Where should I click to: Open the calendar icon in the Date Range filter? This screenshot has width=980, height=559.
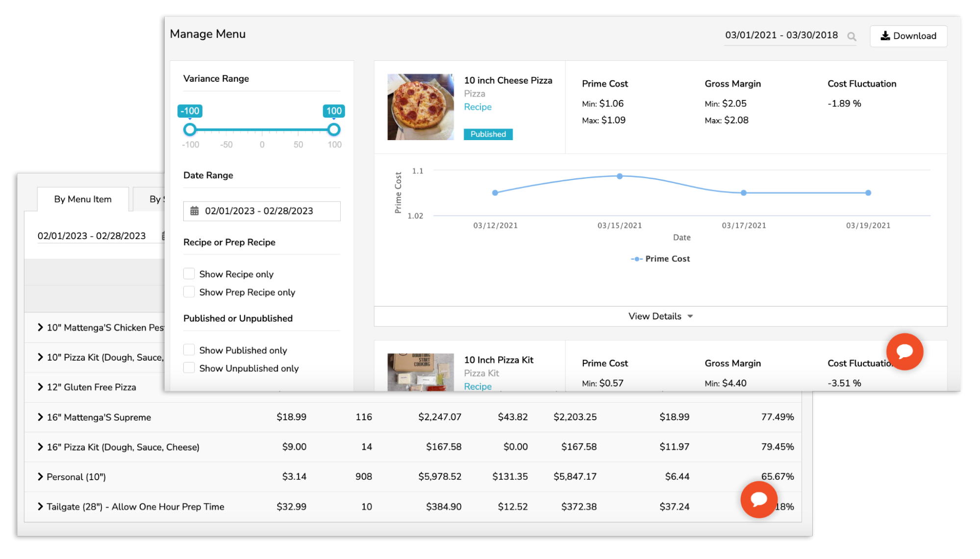tap(195, 211)
